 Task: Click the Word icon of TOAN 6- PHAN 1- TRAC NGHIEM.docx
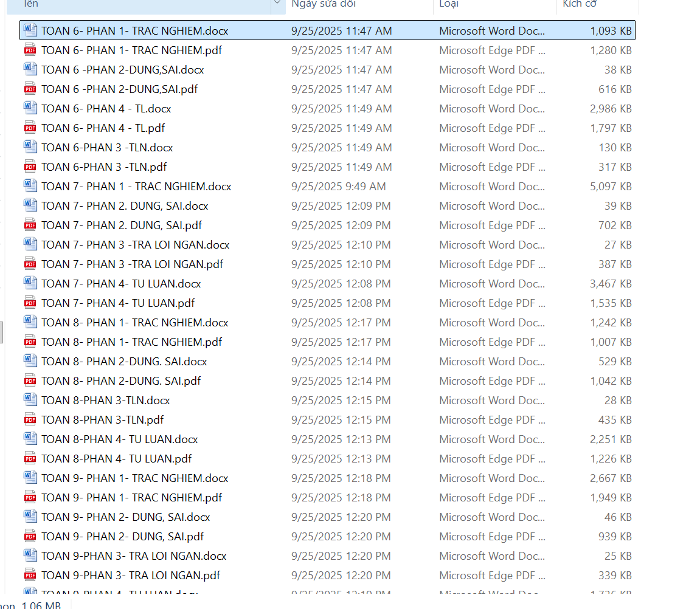tap(30, 31)
